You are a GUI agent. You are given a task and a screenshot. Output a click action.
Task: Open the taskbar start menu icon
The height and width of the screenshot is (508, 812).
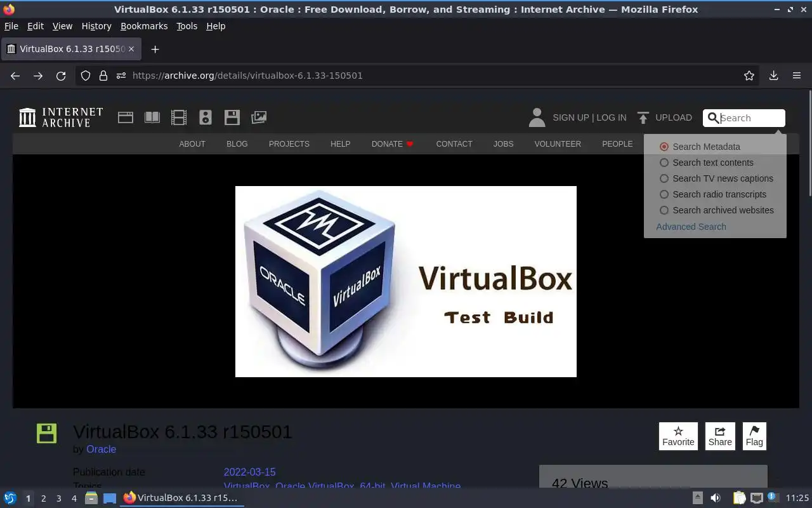[10, 498]
